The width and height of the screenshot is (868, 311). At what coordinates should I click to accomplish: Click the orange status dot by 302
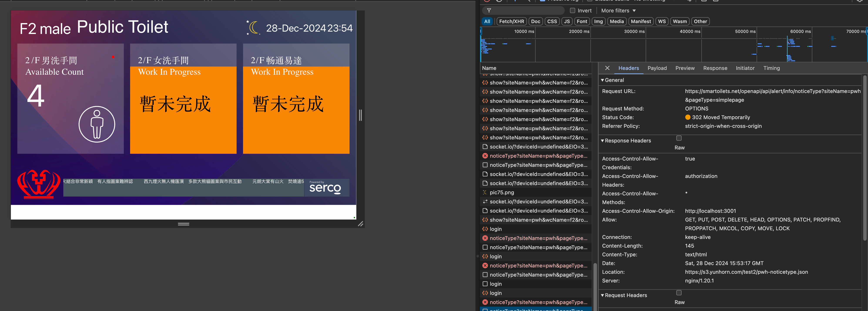tap(688, 117)
